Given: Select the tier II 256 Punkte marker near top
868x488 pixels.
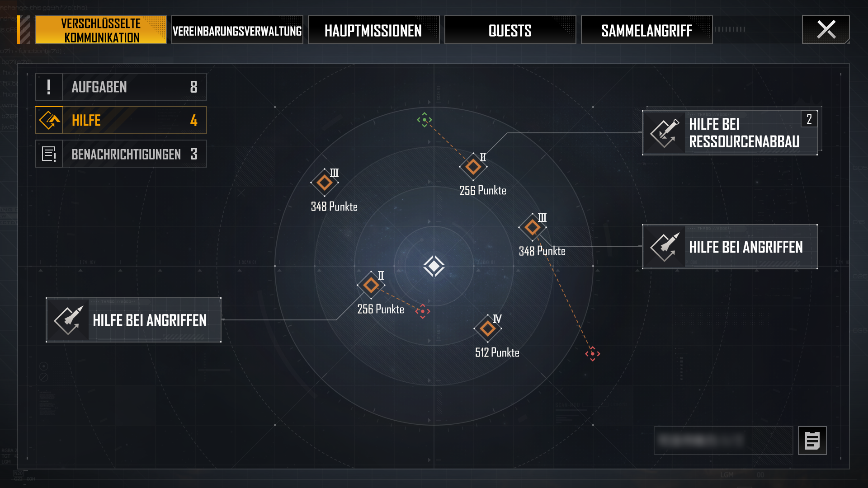Looking at the screenshot, I should (473, 167).
